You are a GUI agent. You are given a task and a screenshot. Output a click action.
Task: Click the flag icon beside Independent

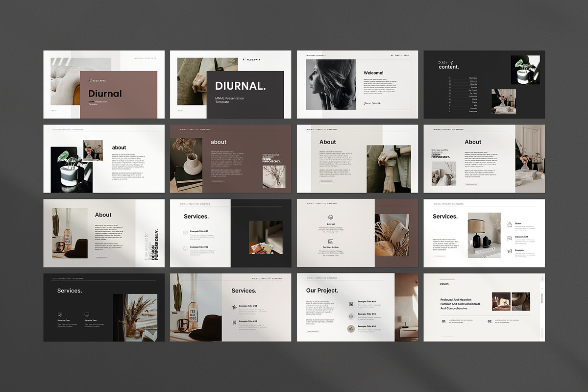pyautogui.click(x=510, y=238)
